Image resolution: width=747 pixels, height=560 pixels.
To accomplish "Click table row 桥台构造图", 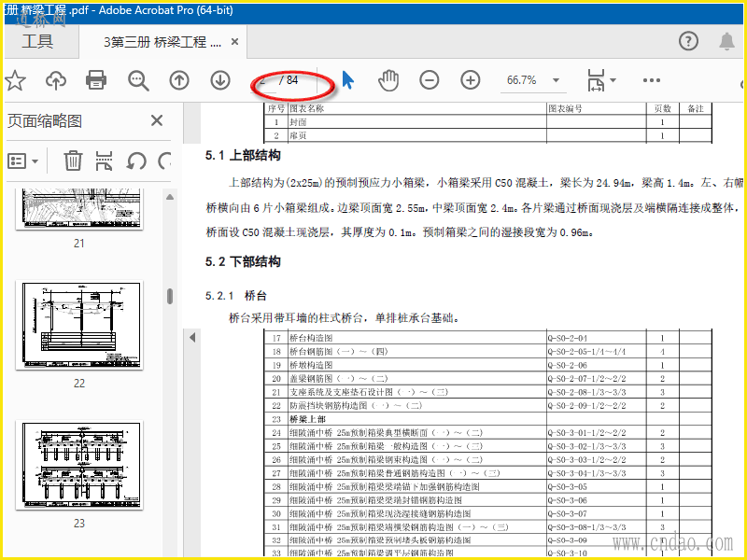I will click(x=487, y=338).
